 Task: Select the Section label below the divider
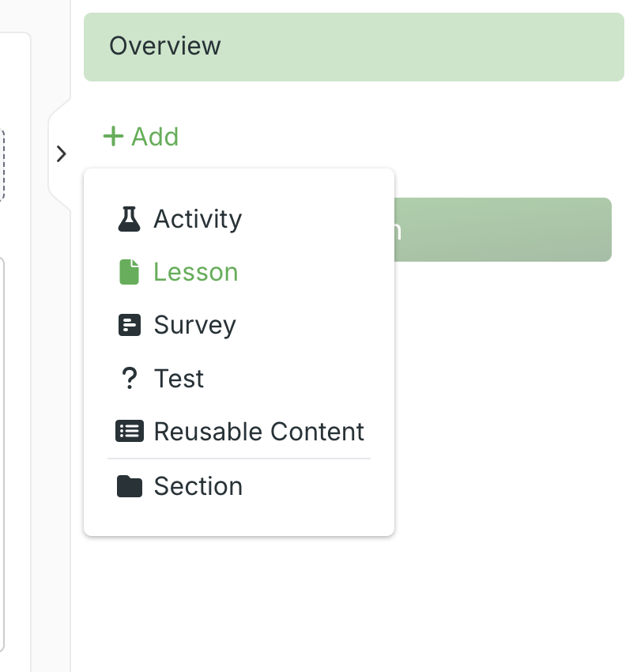coord(198,486)
